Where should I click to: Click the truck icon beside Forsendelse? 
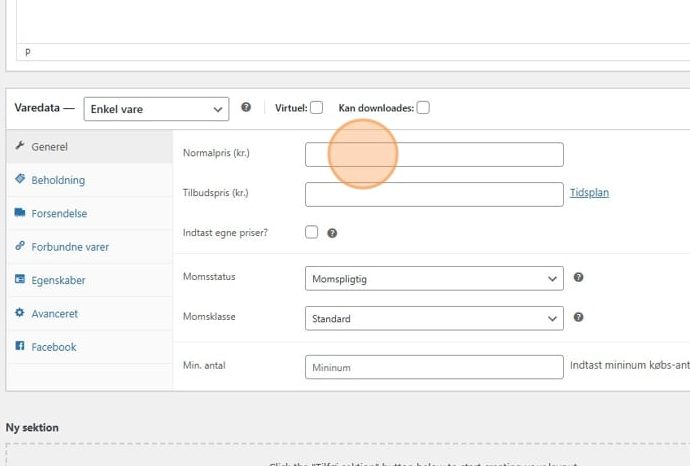20,213
